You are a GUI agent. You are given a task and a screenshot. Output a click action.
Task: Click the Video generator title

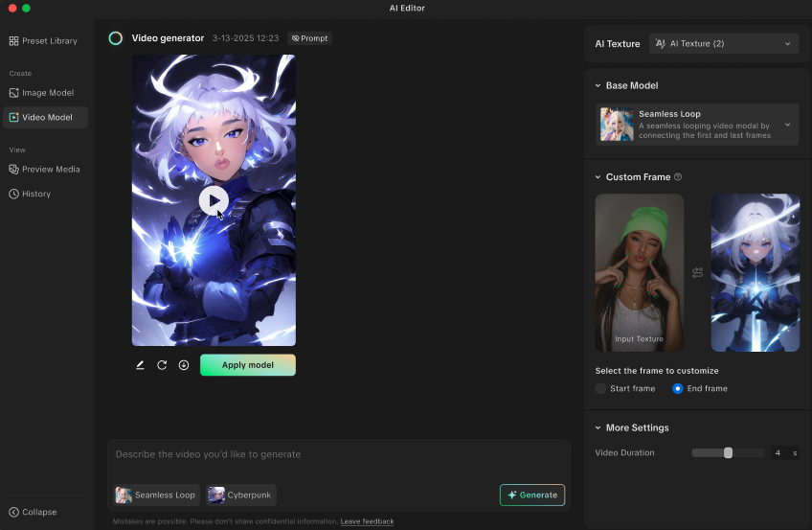(168, 38)
